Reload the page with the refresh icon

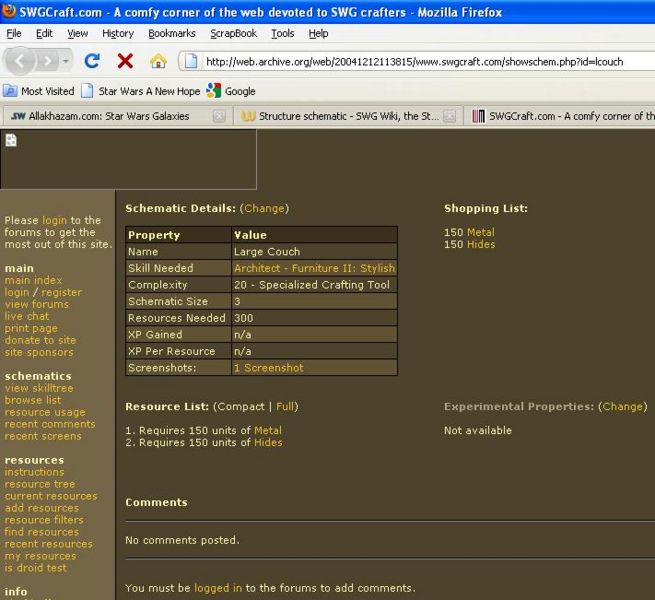click(x=92, y=61)
